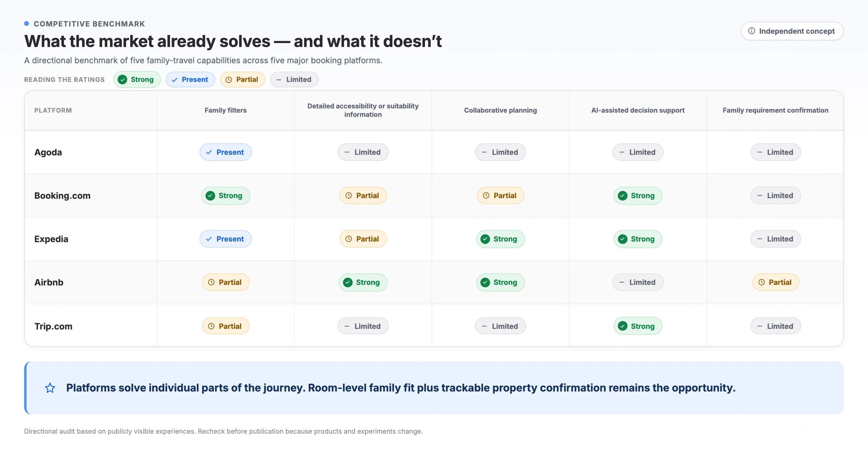This screenshot has height=471, width=868.
Task: Click the green check icon in Strong legend
Action: (x=123, y=80)
